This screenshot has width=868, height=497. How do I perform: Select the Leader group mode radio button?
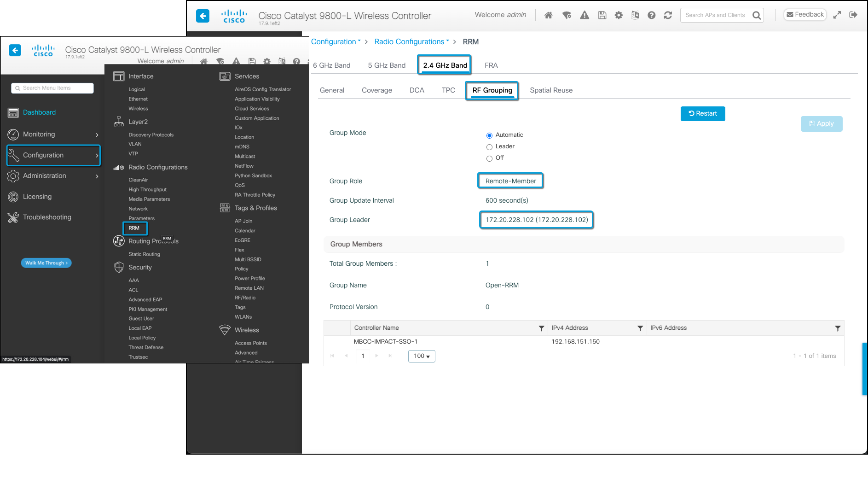click(489, 147)
